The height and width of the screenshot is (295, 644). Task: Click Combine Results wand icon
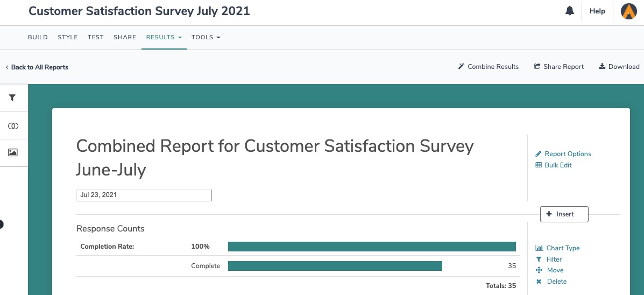pyautogui.click(x=461, y=67)
